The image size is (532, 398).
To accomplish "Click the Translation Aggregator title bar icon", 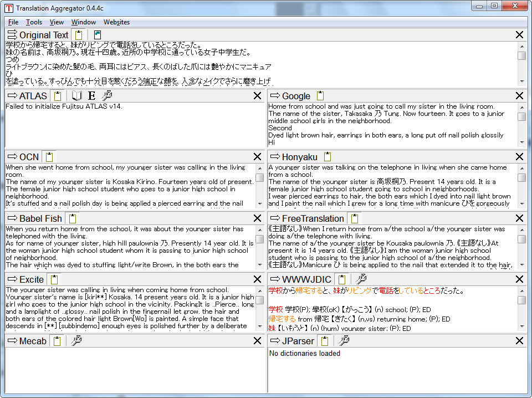I will (x=9, y=8).
